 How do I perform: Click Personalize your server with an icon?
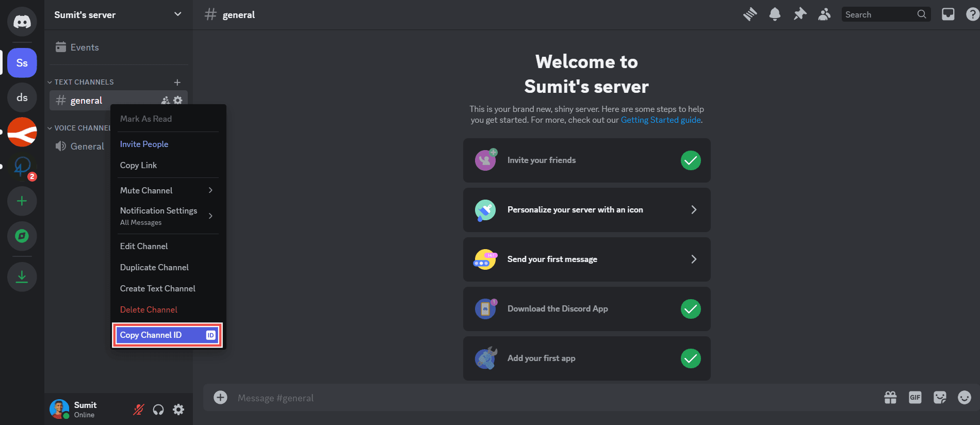pos(586,210)
